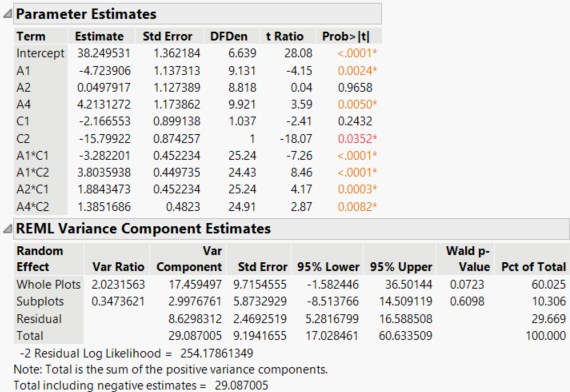Select the Parameter Estimates title bar
The width and height of the screenshot is (570, 392).
pyautogui.click(x=197, y=14)
